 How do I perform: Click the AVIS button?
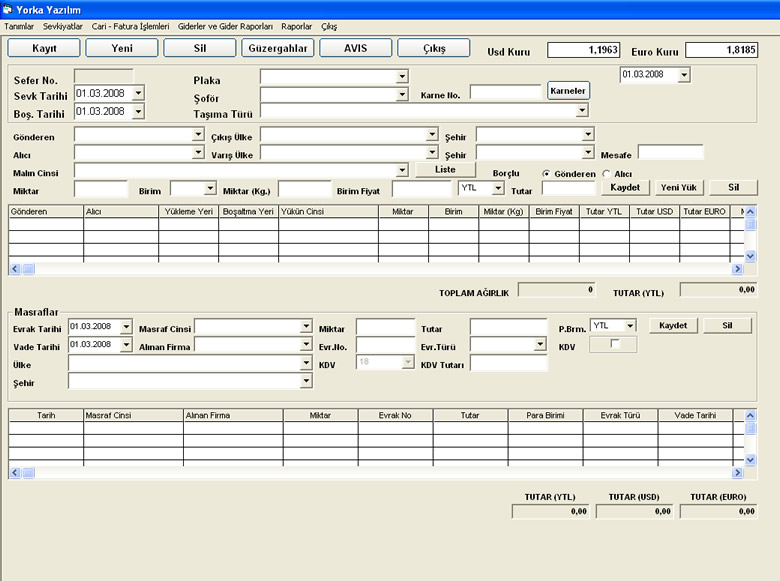click(x=356, y=48)
